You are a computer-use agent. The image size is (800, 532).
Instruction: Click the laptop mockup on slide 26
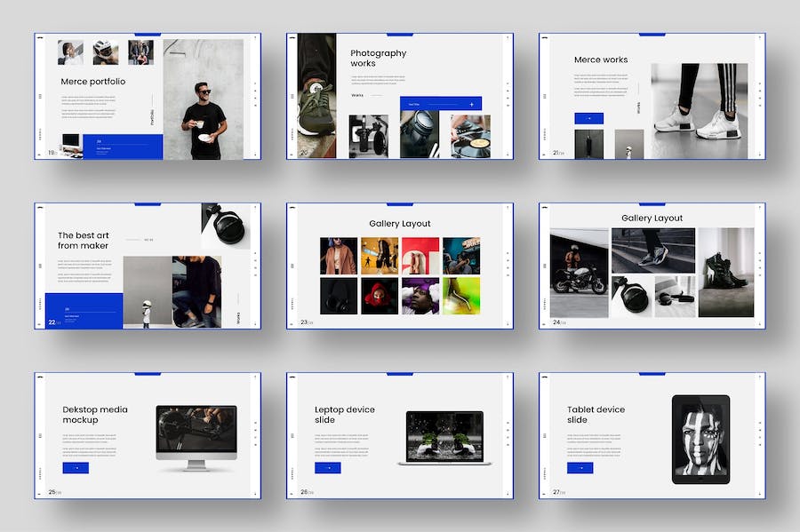click(444, 437)
